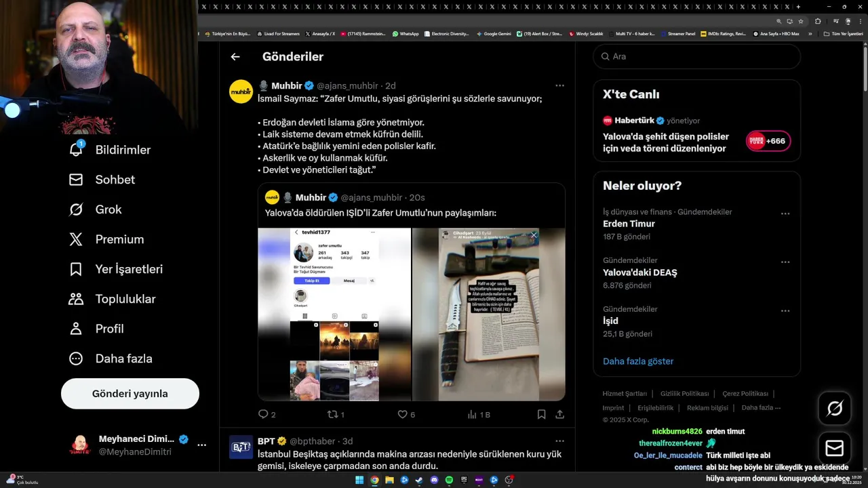868x488 pixels.
Task: Open Sohbet messages in sidebar
Action: coord(102,180)
